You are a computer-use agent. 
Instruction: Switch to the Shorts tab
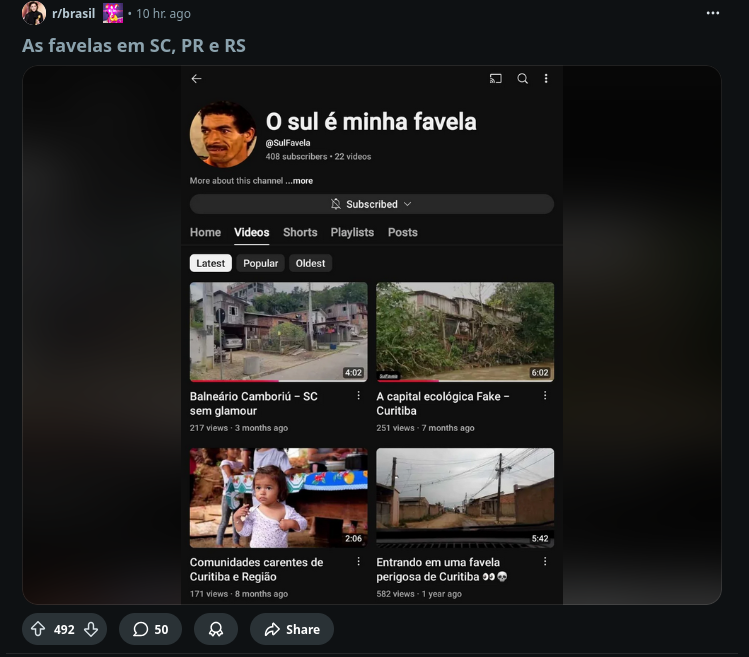pyautogui.click(x=300, y=232)
